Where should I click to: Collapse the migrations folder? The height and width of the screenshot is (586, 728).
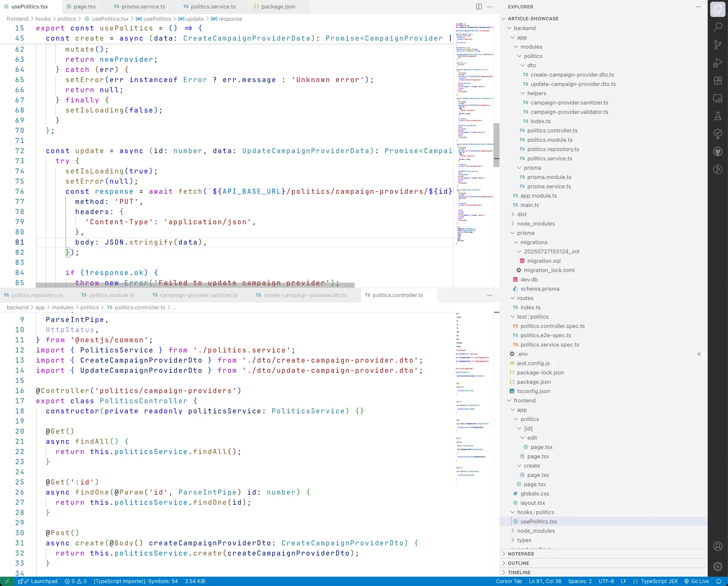pos(535,242)
